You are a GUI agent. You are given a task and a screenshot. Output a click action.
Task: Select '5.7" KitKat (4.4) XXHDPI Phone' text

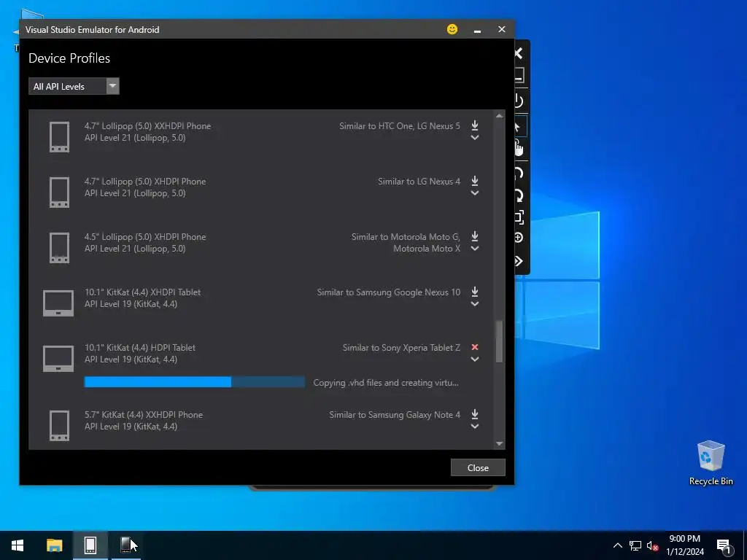click(144, 415)
